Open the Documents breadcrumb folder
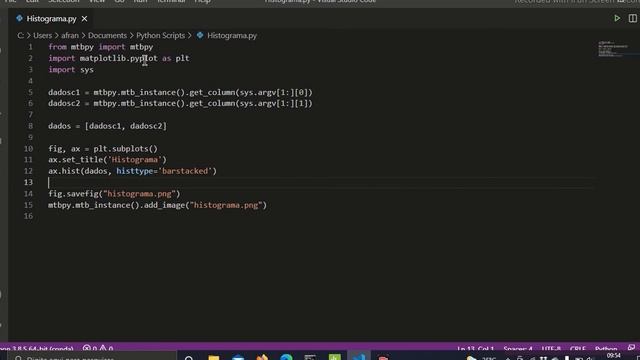Viewport: 640px width, 360px height. [107, 36]
